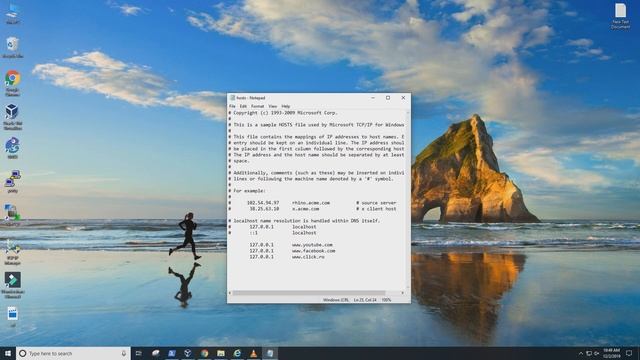Click the Ln, Col status bar indicator
The height and width of the screenshot is (360, 640).
(x=365, y=300)
